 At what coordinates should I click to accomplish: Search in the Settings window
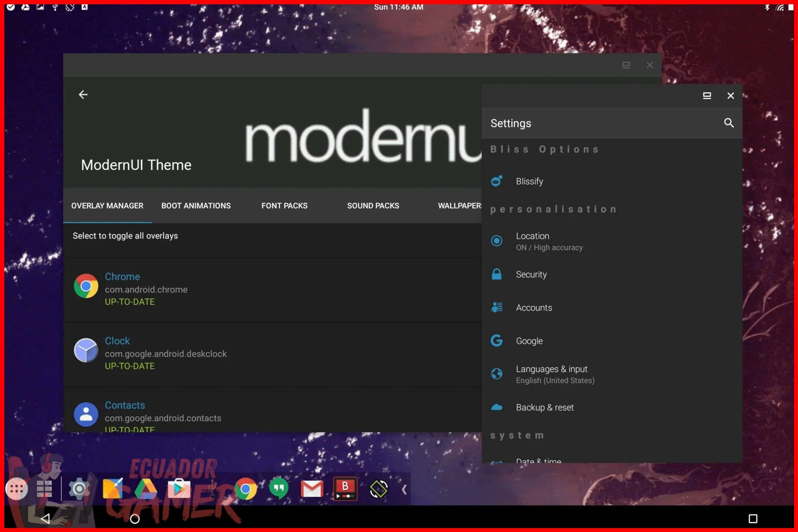pos(729,123)
